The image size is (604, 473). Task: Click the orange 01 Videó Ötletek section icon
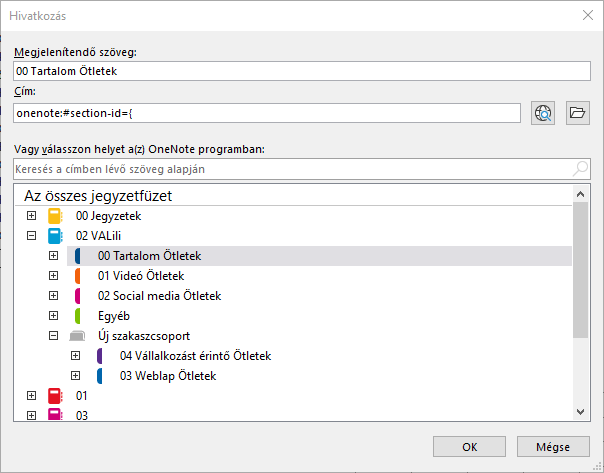[77, 276]
